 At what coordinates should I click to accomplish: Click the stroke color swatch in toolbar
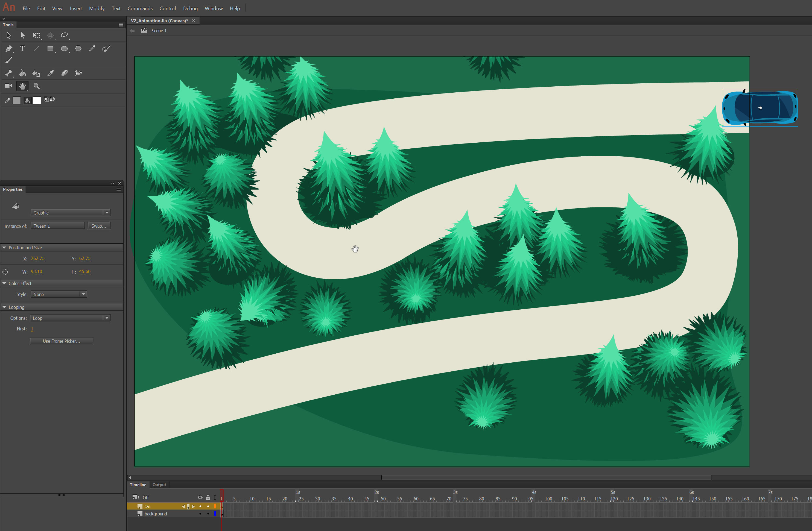point(16,99)
